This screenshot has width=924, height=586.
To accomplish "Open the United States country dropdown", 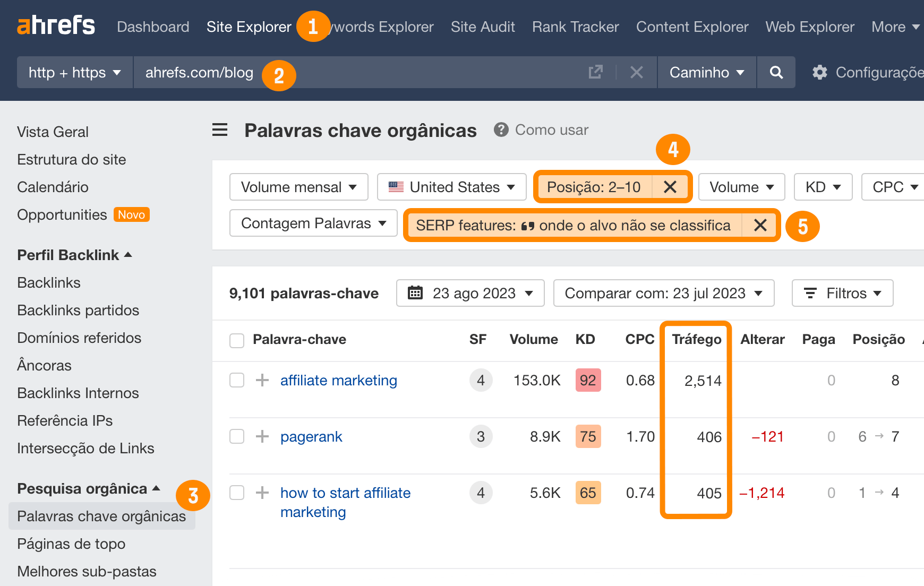I will coord(451,187).
